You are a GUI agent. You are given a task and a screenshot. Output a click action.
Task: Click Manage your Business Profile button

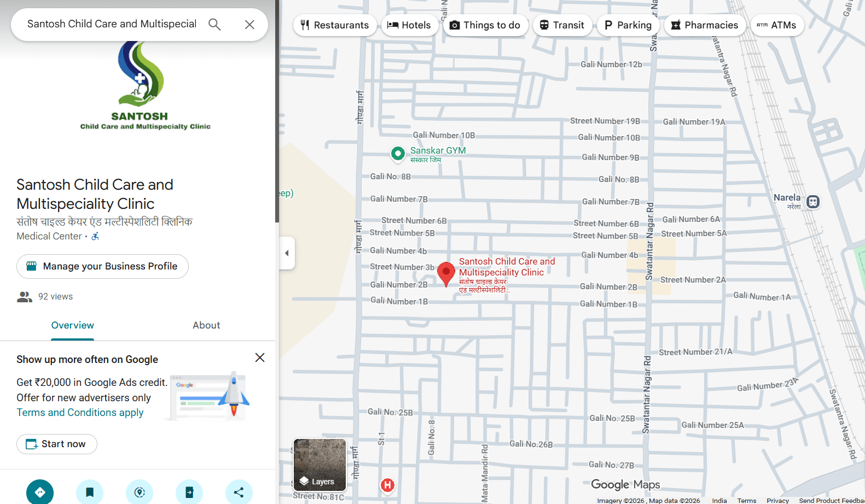pos(102,266)
